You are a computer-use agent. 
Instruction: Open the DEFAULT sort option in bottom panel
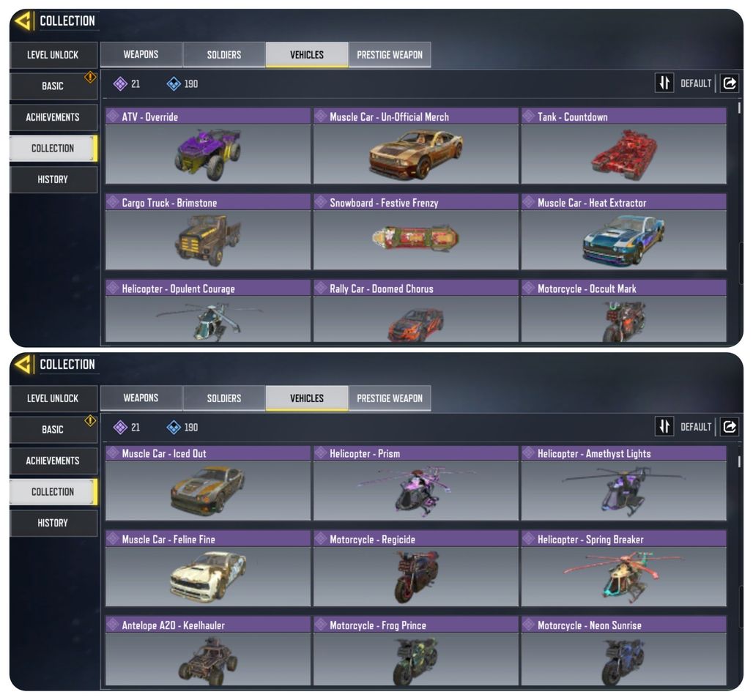pos(695,427)
